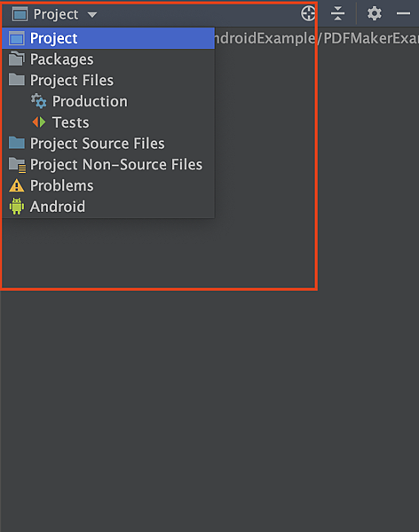Select Project in the view list

(x=108, y=38)
